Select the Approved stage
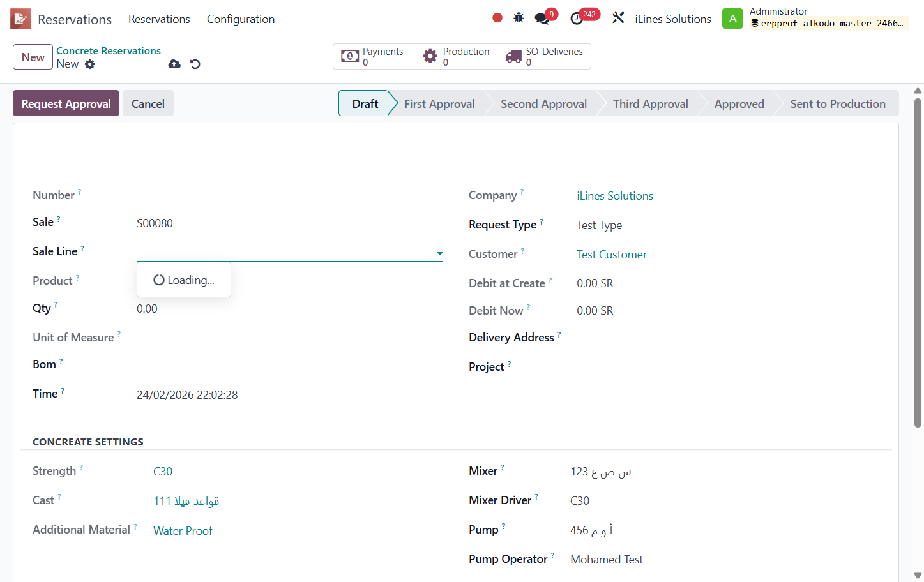 [739, 103]
